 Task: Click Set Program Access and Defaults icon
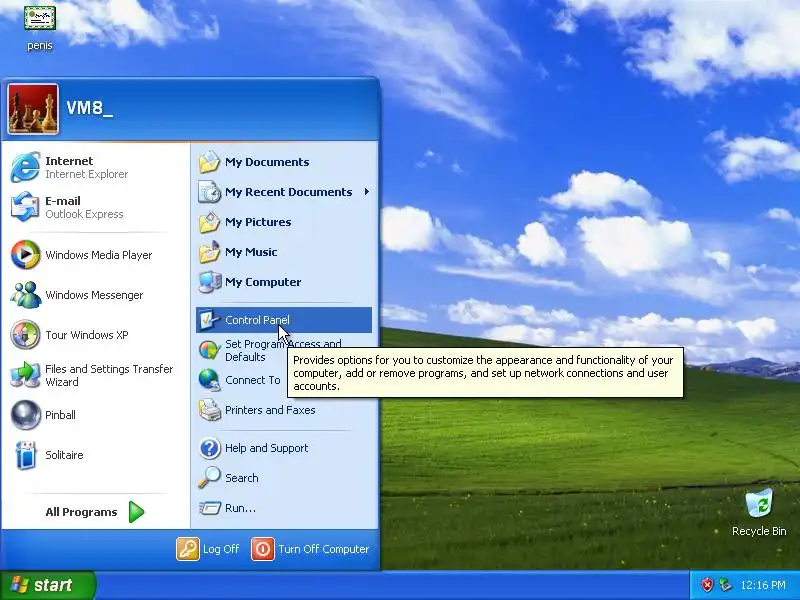click(x=209, y=350)
